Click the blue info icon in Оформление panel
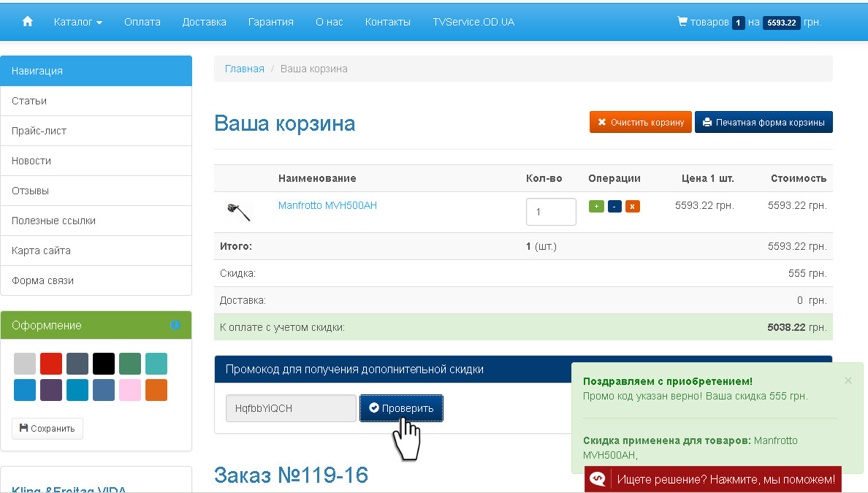Viewport: 868px width, 493px height. tap(175, 325)
